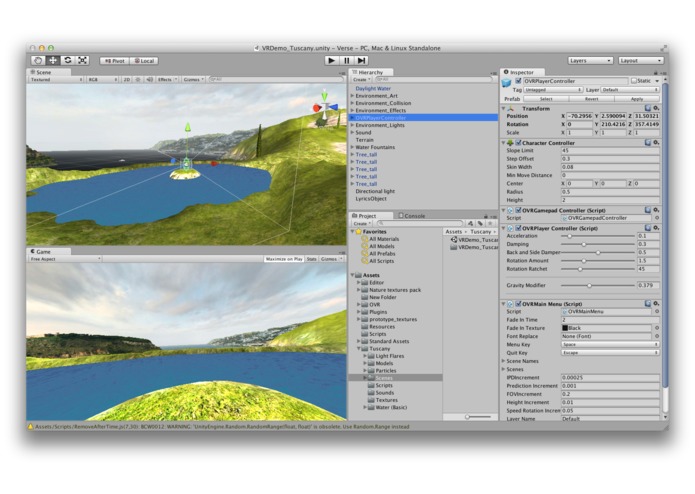The height and width of the screenshot is (494, 695).
Task: Toggle Maximize on Play
Action: 284,259
